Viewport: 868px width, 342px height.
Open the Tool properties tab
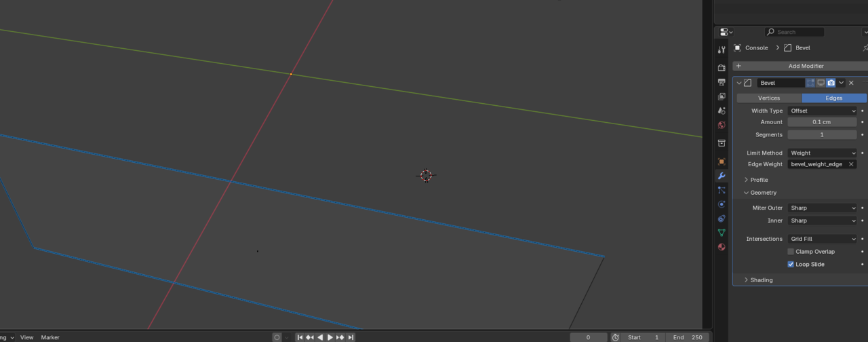(x=722, y=50)
